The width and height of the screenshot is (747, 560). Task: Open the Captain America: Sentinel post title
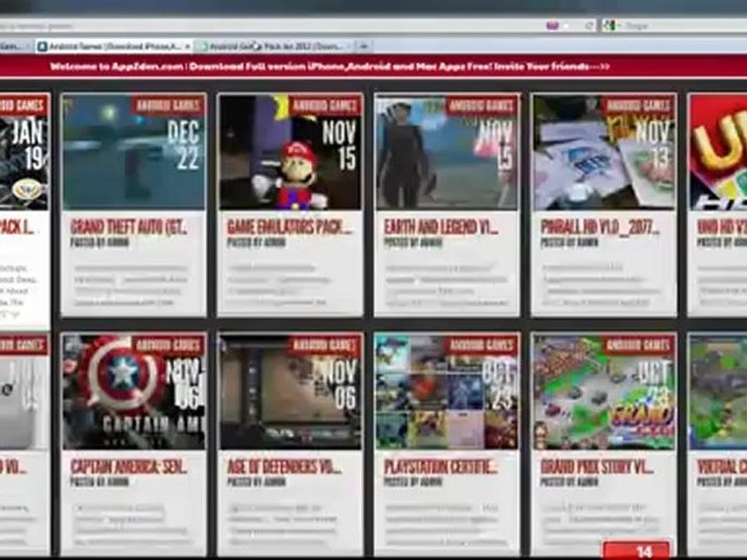pyautogui.click(x=128, y=467)
